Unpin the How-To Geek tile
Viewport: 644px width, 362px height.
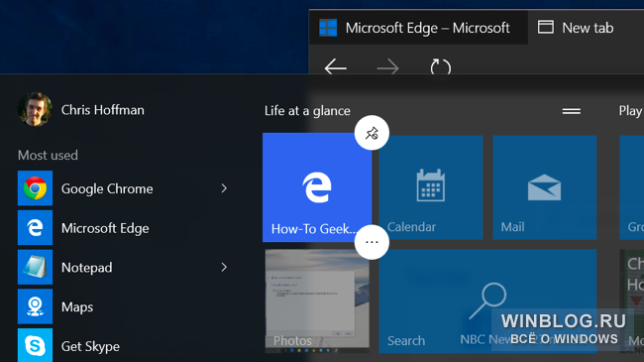[372, 133]
